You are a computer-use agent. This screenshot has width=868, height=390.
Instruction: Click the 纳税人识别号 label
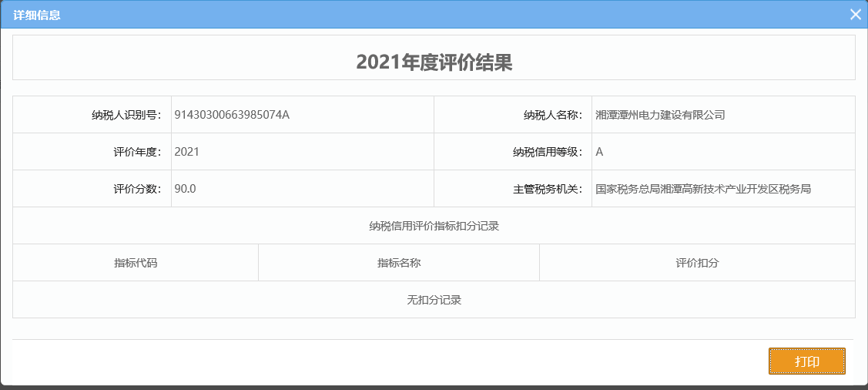(126, 115)
